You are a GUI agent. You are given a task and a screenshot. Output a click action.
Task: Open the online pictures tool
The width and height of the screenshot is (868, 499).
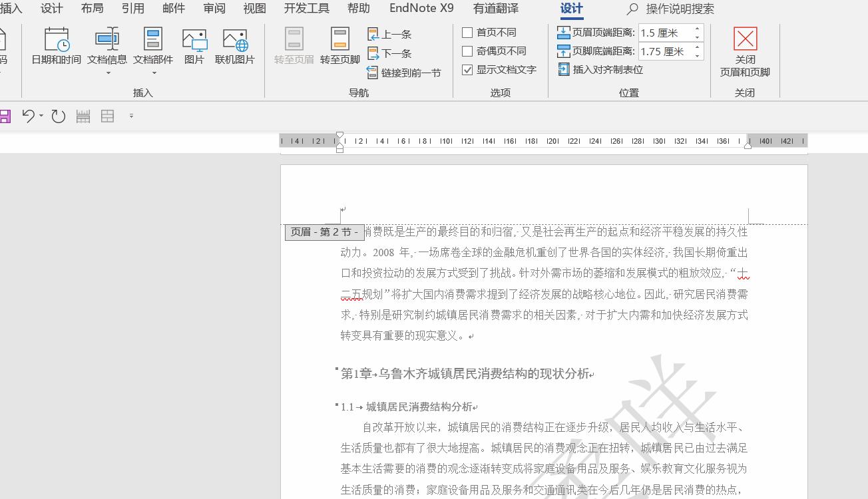tap(234, 47)
